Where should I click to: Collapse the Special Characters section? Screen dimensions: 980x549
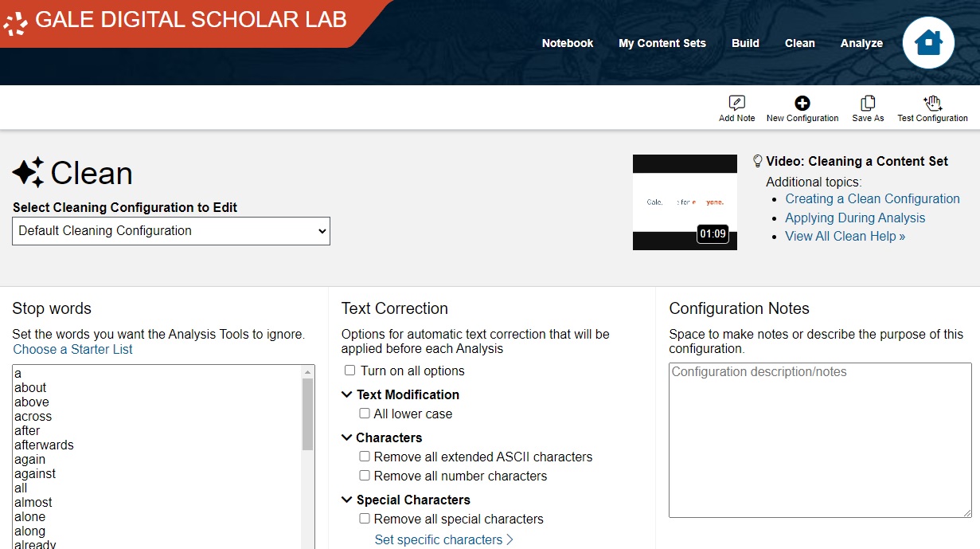tap(347, 500)
